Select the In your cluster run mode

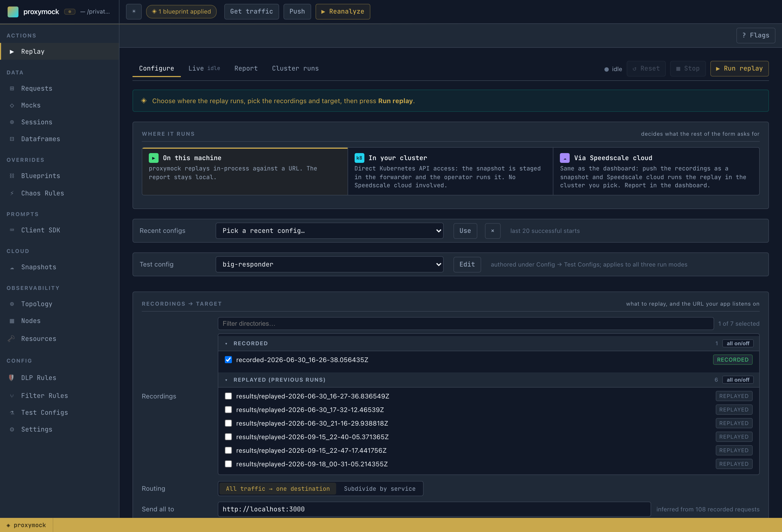(450, 171)
